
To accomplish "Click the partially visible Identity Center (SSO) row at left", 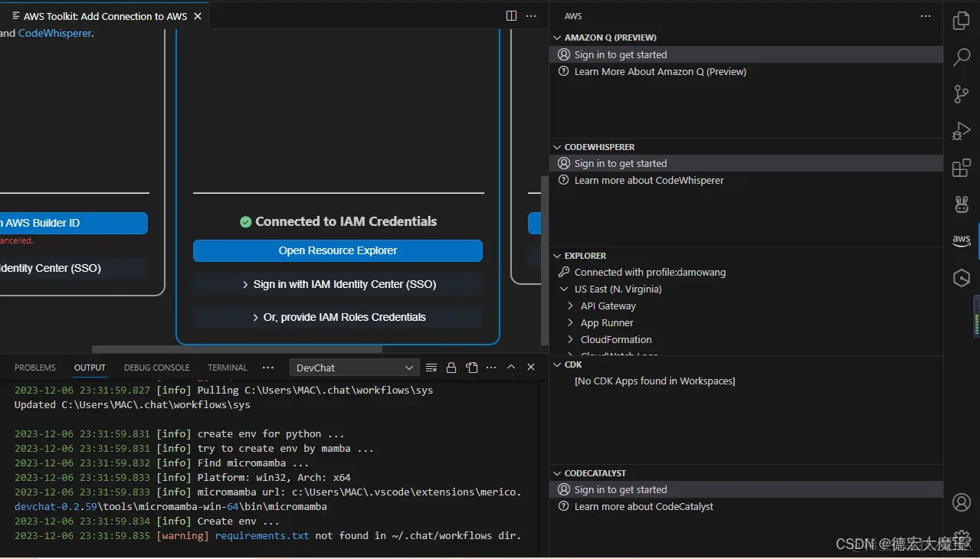I will click(x=74, y=268).
